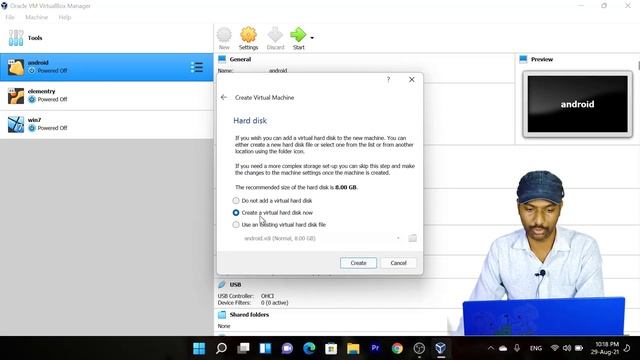Open Task View on the taskbar
This screenshot has width=640, height=360.
[x=243, y=348]
